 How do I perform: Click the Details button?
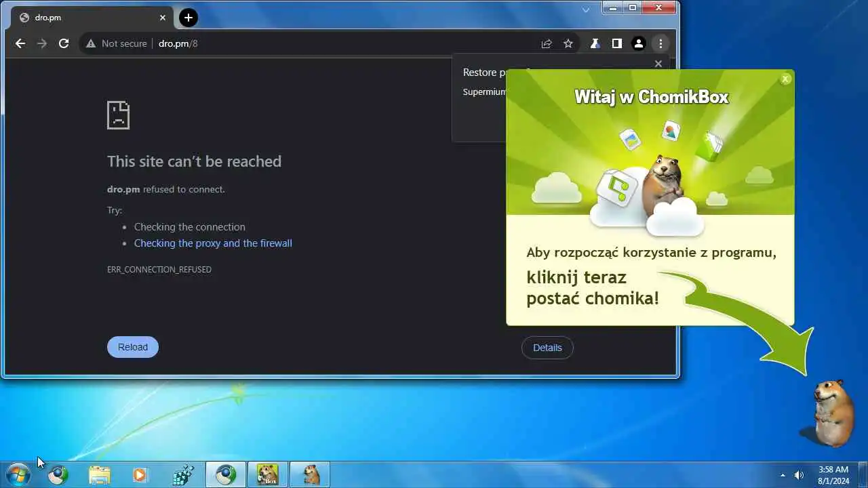(547, 348)
